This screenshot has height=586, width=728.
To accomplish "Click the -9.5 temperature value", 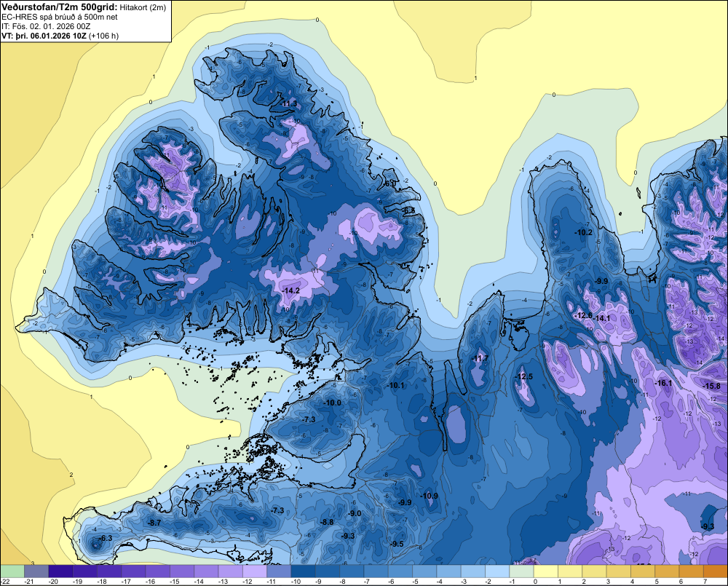I will coord(397,544).
